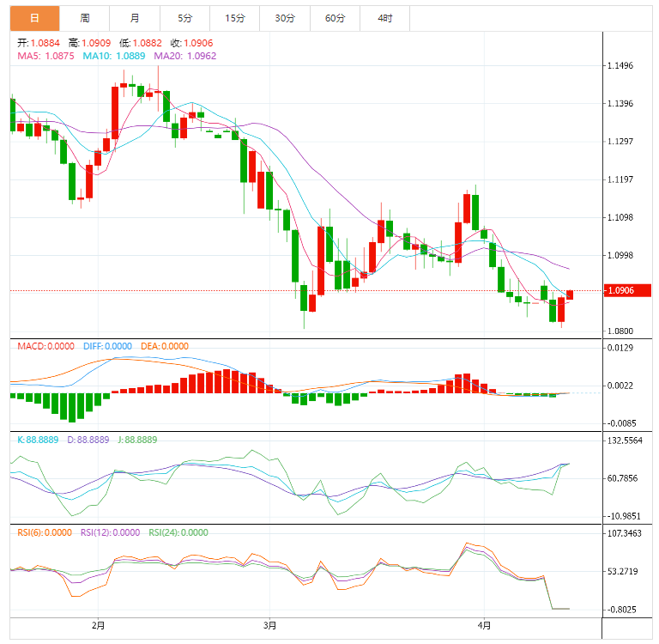Viewport: 659px width, 644px height.
Task: Click the J:88.8889 label
Action: 137,440
